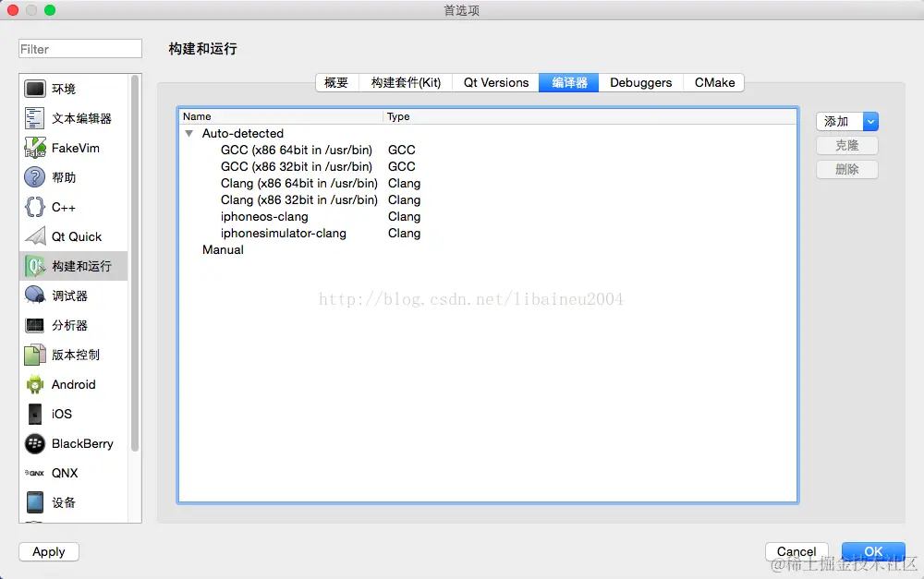Select the 编译器 compilers tab
Image resolution: width=924 pixels, height=579 pixels.
pyautogui.click(x=568, y=82)
